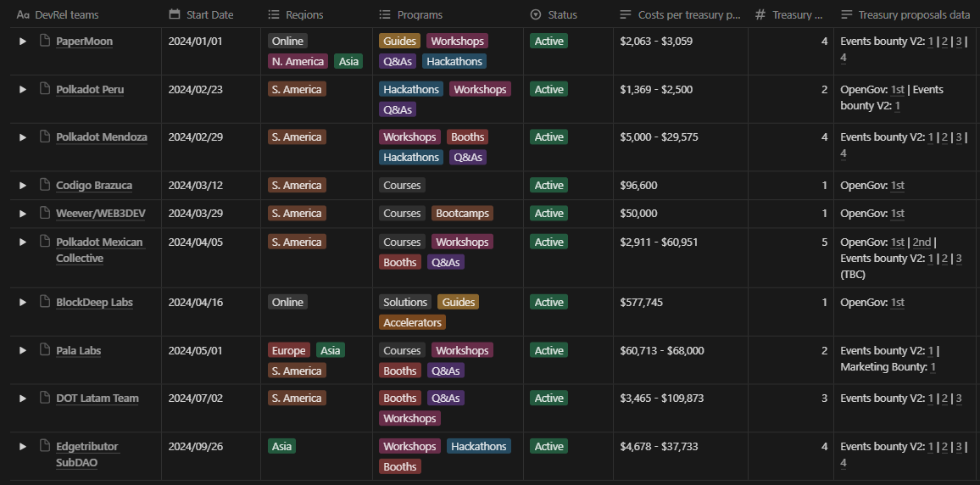Screen dimensions: 980x485
Task: Open the OpenGov 1st link for BlockDeep Labs
Action: click(x=898, y=303)
